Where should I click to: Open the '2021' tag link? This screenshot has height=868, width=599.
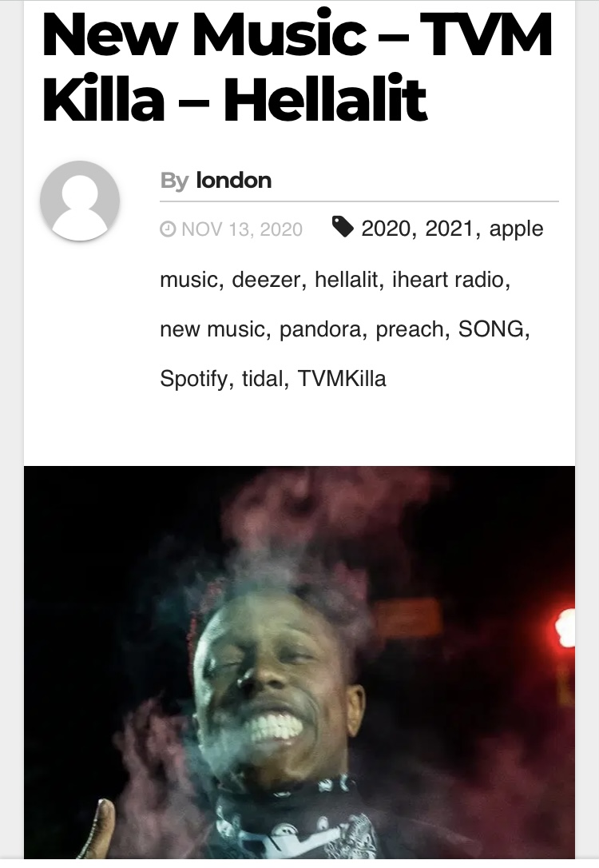pyautogui.click(x=449, y=228)
